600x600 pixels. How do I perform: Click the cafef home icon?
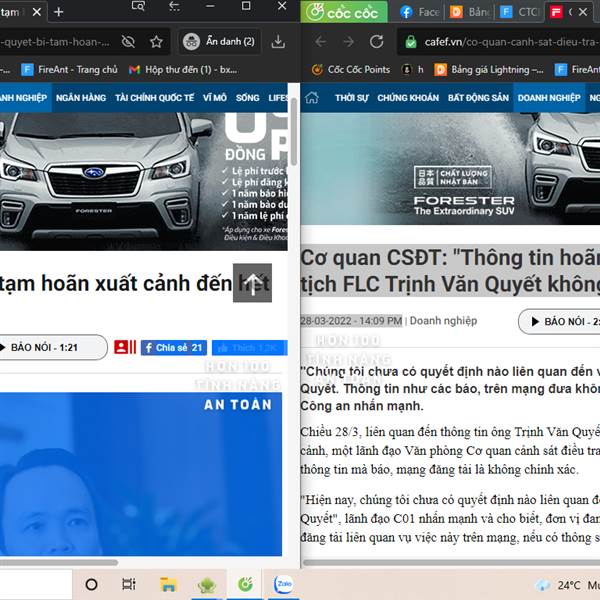pyautogui.click(x=311, y=98)
